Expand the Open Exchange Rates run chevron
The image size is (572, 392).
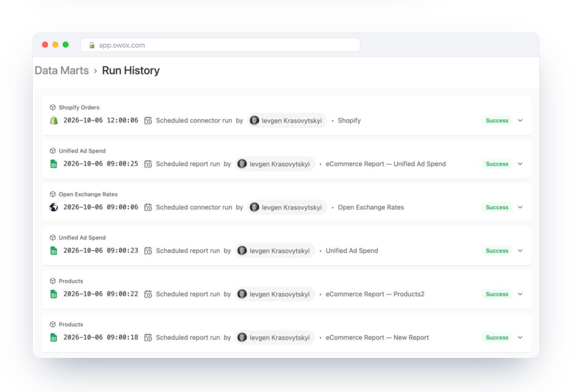[x=520, y=207]
